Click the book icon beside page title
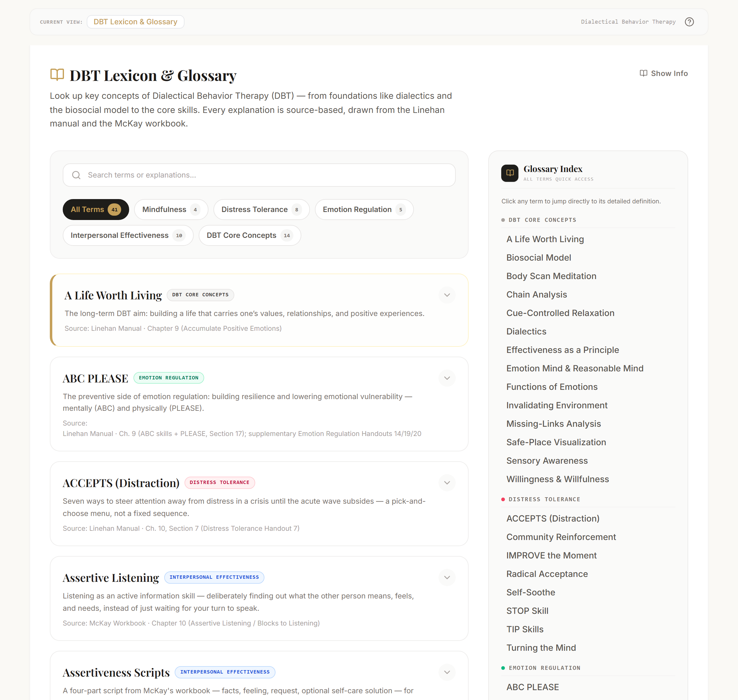 [57, 75]
